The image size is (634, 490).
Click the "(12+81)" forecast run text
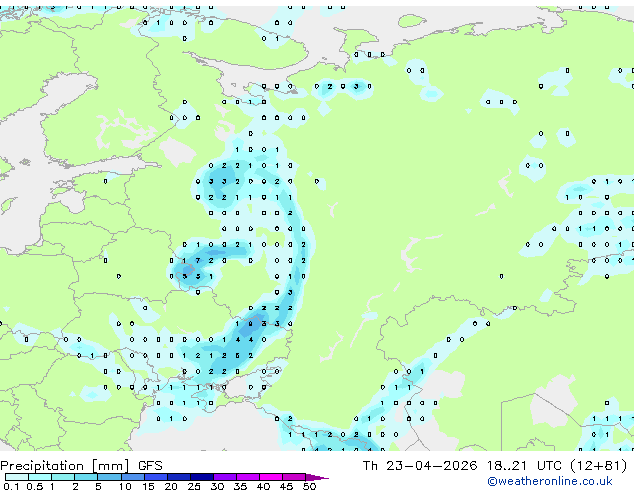pyautogui.click(x=599, y=466)
